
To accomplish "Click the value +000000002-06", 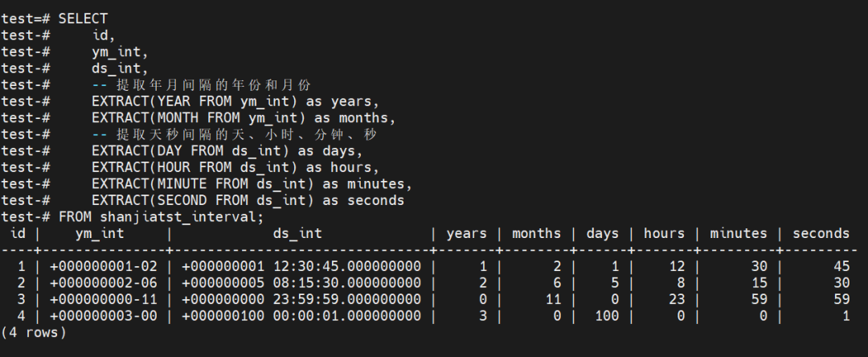I will click(x=104, y=283).
